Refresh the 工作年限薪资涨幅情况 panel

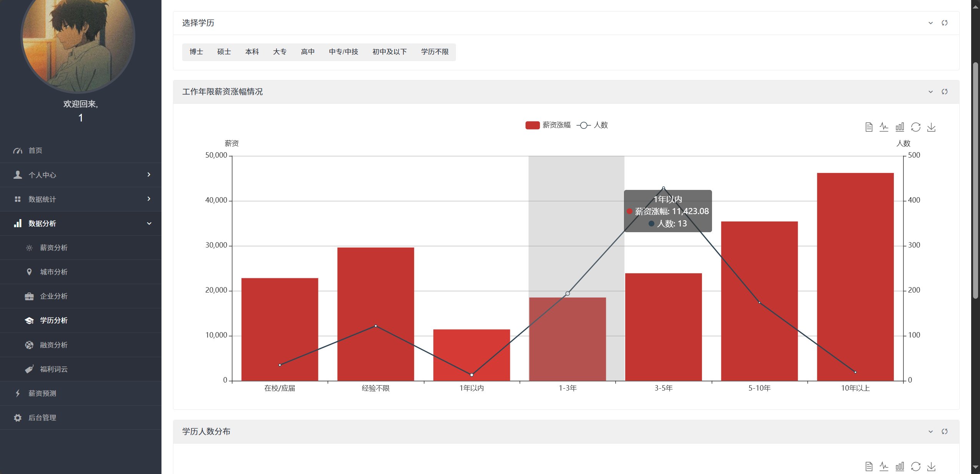click(944, 92)
